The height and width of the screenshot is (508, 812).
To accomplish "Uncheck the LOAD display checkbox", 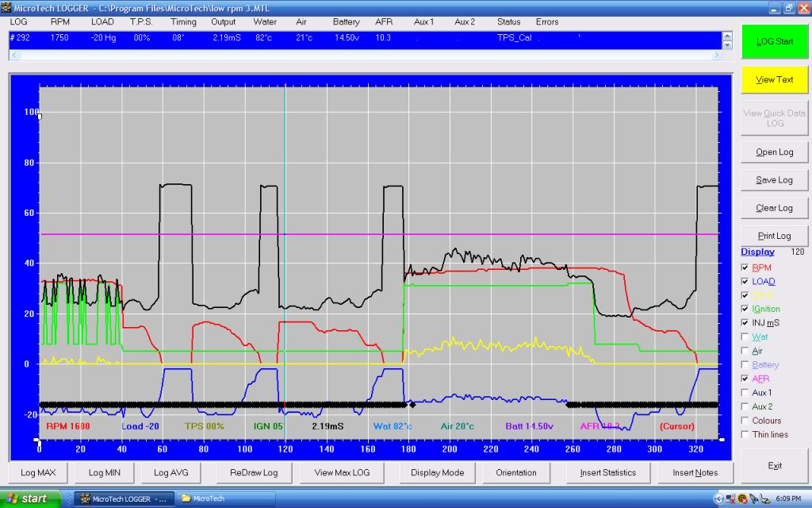I will pos(745,282).
